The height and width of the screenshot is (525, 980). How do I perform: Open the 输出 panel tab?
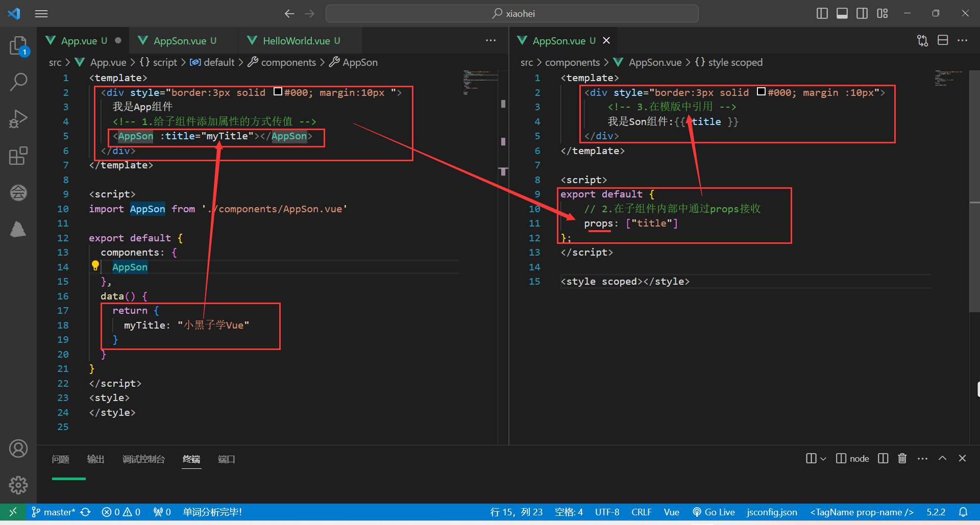point(95,459)
